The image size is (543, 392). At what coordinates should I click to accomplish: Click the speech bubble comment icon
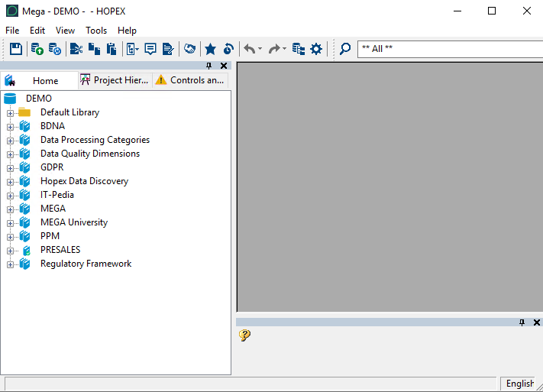click(x=150, y=49)
